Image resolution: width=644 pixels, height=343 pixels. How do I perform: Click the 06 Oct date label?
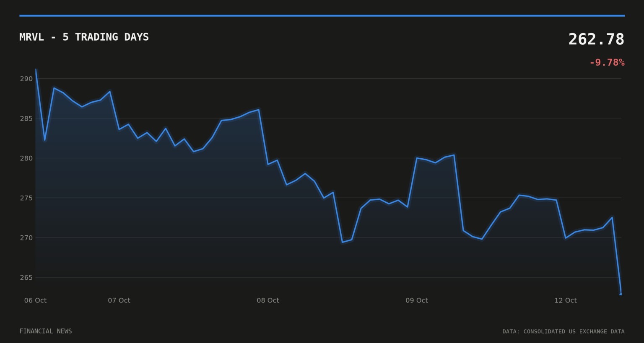pos(35,300)
